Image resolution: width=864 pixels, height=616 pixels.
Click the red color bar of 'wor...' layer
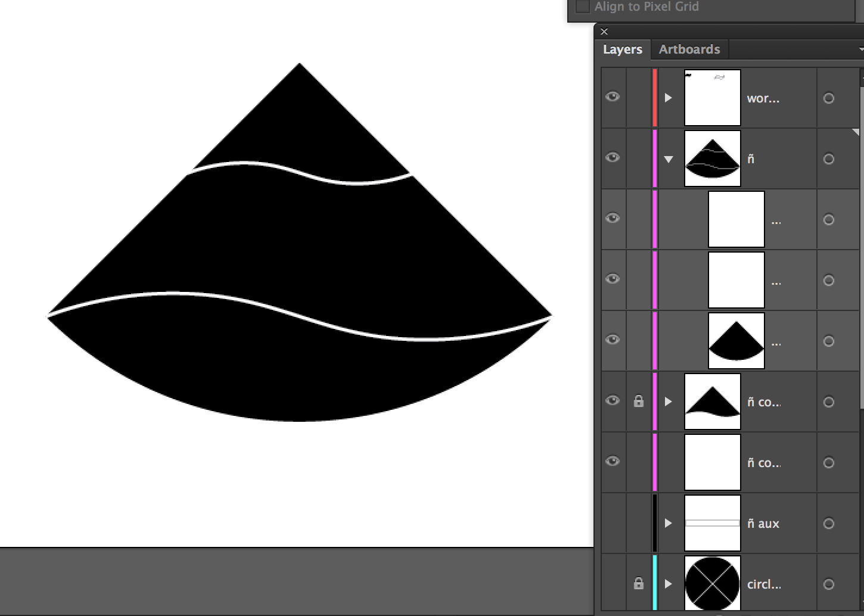655,98
